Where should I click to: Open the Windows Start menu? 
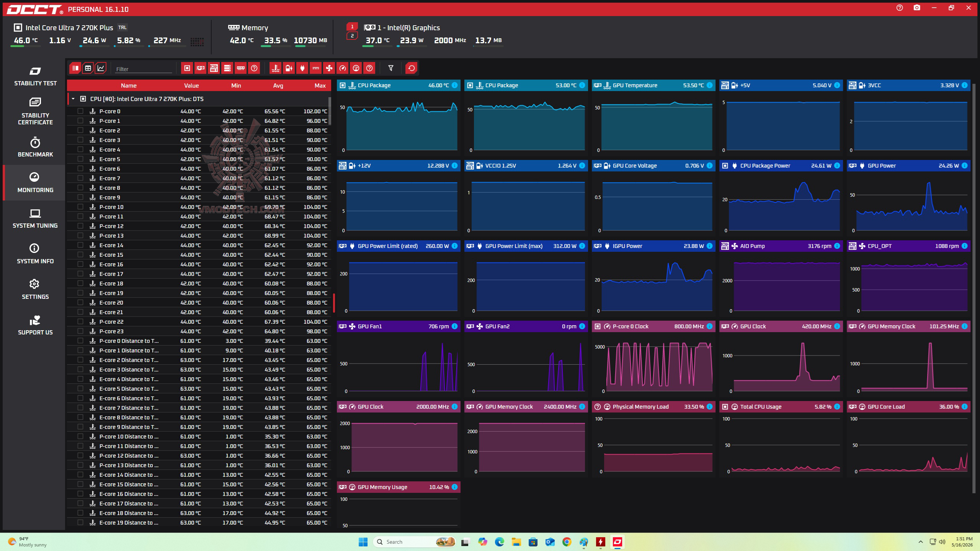[x=363, y=542]
